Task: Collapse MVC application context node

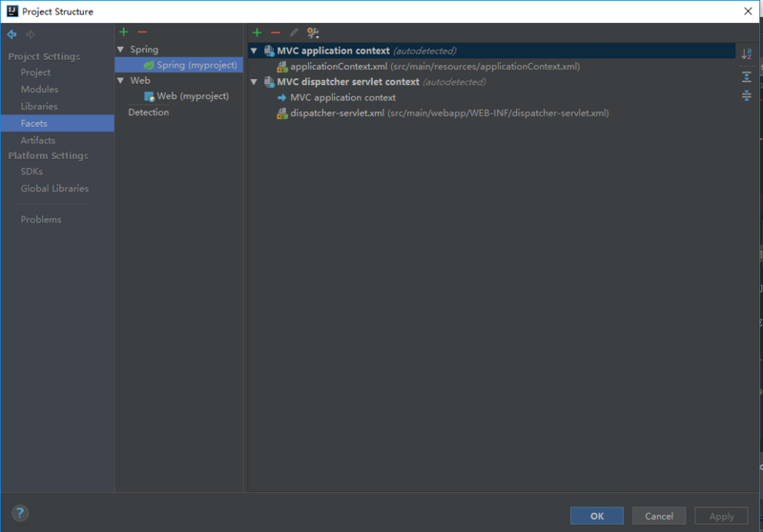Action: pyautogui.click(x=254, y=51)
